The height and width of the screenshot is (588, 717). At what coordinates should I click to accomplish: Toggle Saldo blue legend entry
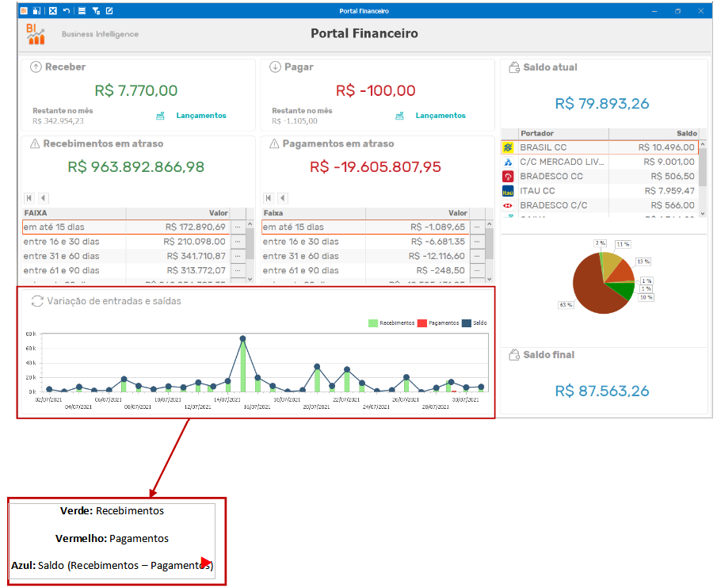pos(475,323)
